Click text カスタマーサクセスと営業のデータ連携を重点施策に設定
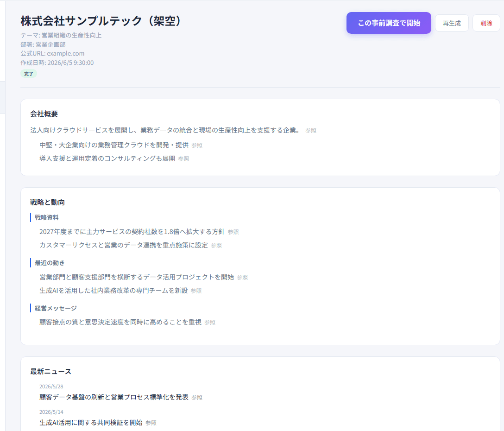The width and height of the screenshot is (504, 431). pyautogui.click(x=124, y=245)
